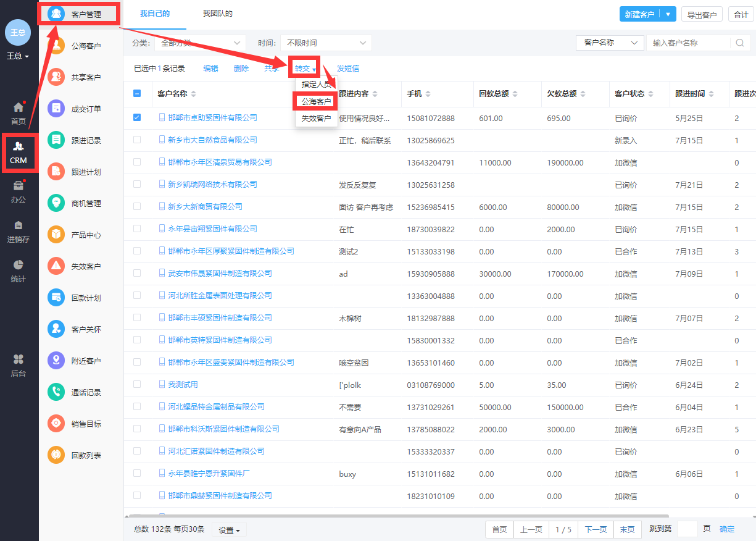Check 新乡凯瑞网络技术有限公司 row checkbox
Screen dimensions: 756x541
coord(137,184)
